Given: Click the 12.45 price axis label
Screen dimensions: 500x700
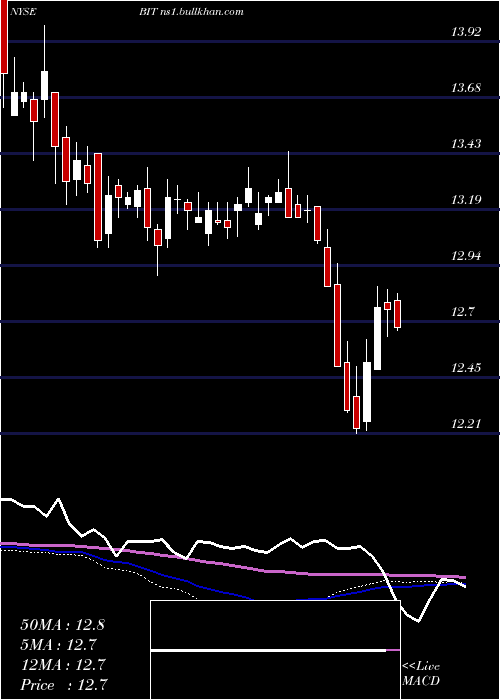Looking at the screenshot, I should (467, 368).
